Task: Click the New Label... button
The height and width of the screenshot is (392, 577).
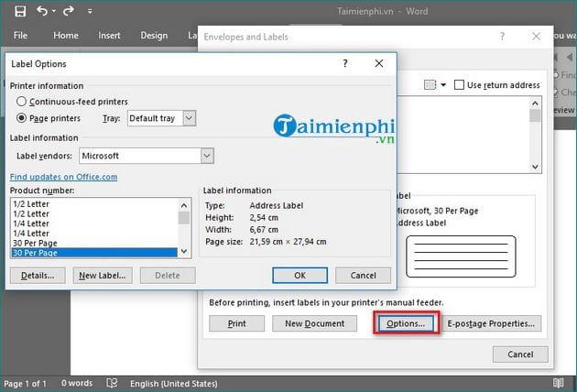Action: pos(103,276)
